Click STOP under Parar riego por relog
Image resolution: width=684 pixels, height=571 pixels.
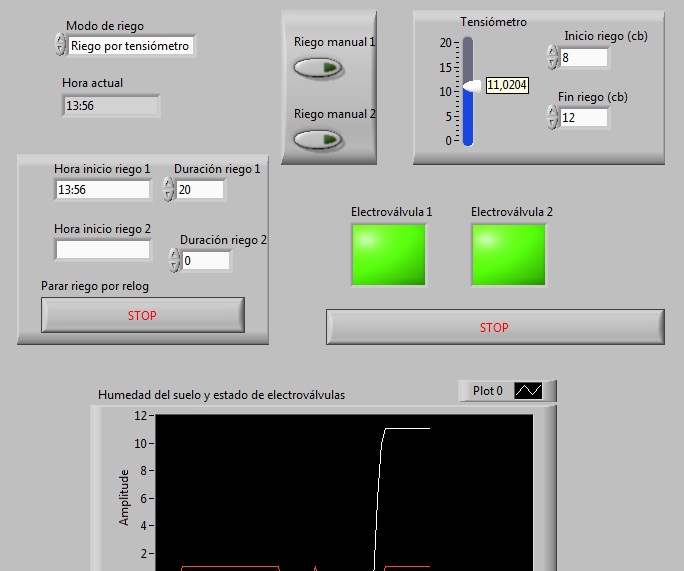pyautogui.click(x=143, y=315)
